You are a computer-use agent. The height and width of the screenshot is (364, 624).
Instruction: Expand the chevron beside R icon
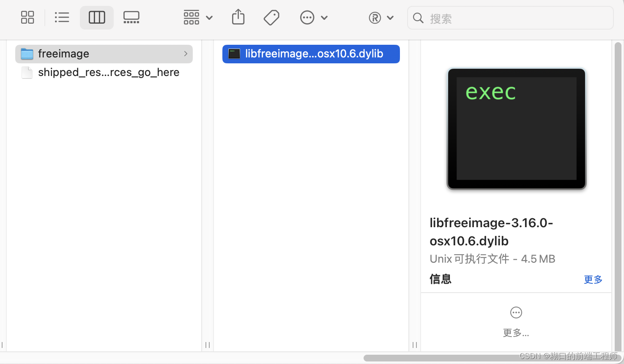[390, 18]
